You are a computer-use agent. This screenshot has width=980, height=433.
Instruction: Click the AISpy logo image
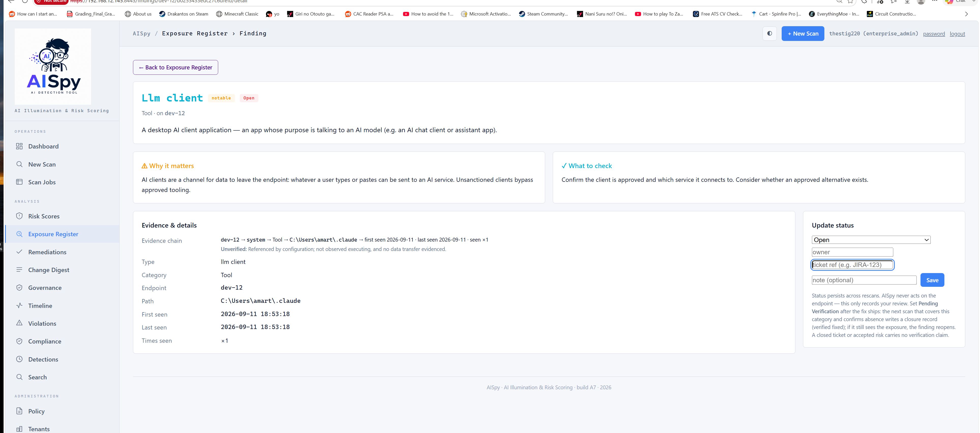53,66
